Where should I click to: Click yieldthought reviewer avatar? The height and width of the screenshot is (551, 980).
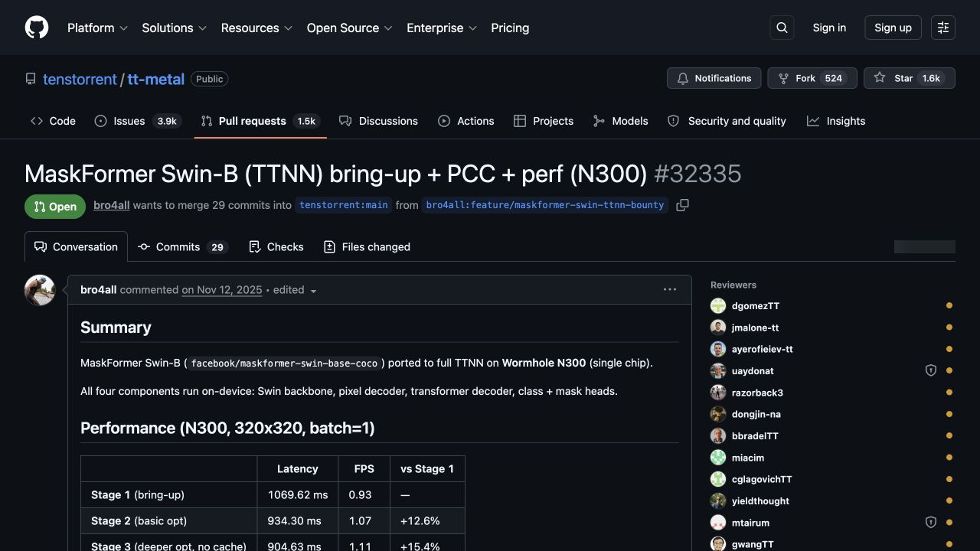pyautogui.click(x=718, y=501)
